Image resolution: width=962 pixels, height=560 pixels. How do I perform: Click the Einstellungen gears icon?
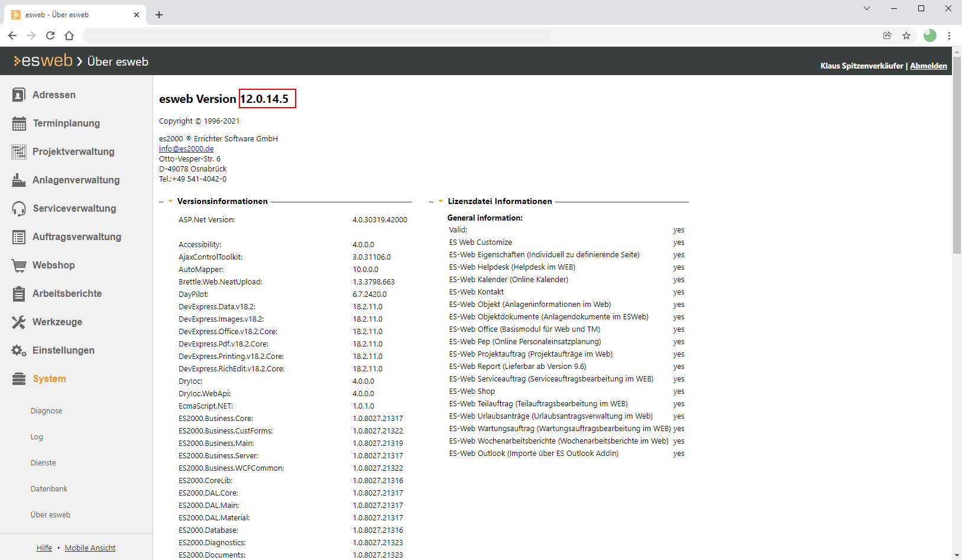pyautogui.click(x=19, y=350)
